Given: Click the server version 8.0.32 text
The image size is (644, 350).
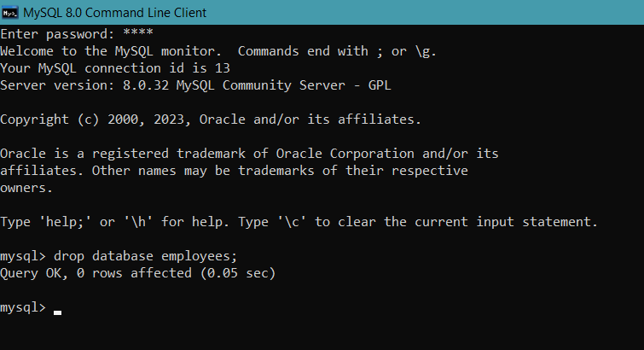Looking at the screenshot, I should [x=146, y=85].
